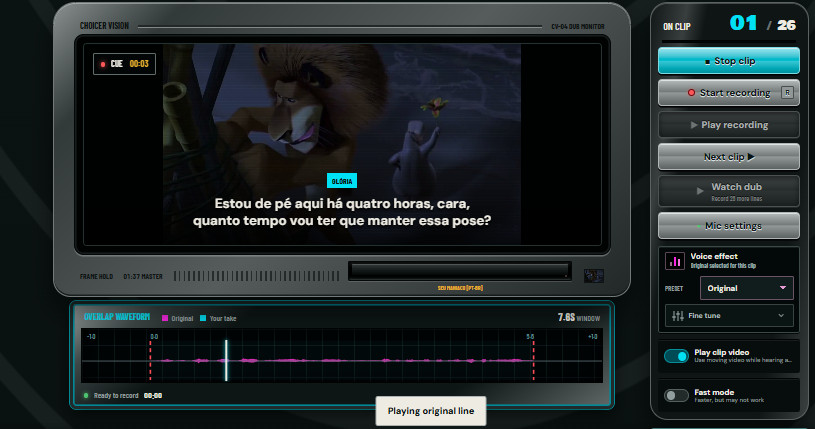Click the black text slot under video
Viewport: 815px width, 429px height.
click(x=459, y=271)
